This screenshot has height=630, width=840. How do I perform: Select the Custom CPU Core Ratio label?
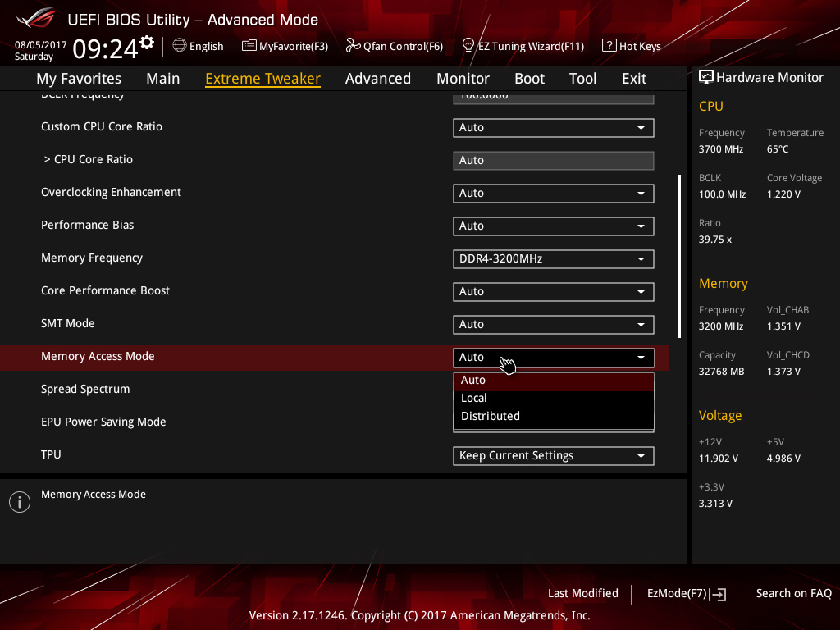click(101, 127)
